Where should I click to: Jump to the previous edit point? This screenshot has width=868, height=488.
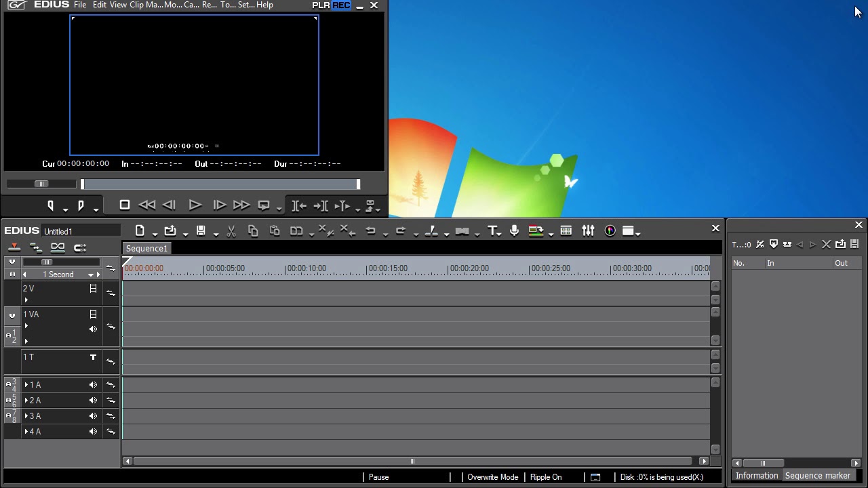tap(299, 205)
